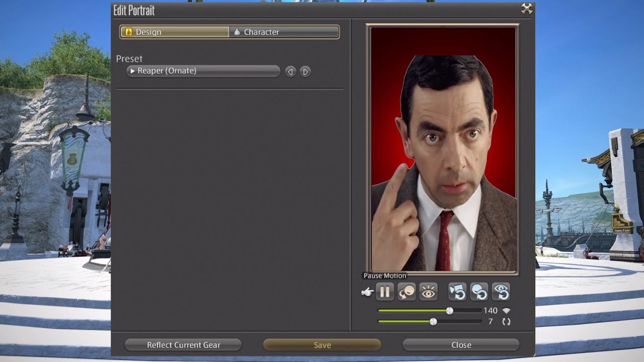
Task: Switch to the Design tab
Action: click(x=175, y=32)
